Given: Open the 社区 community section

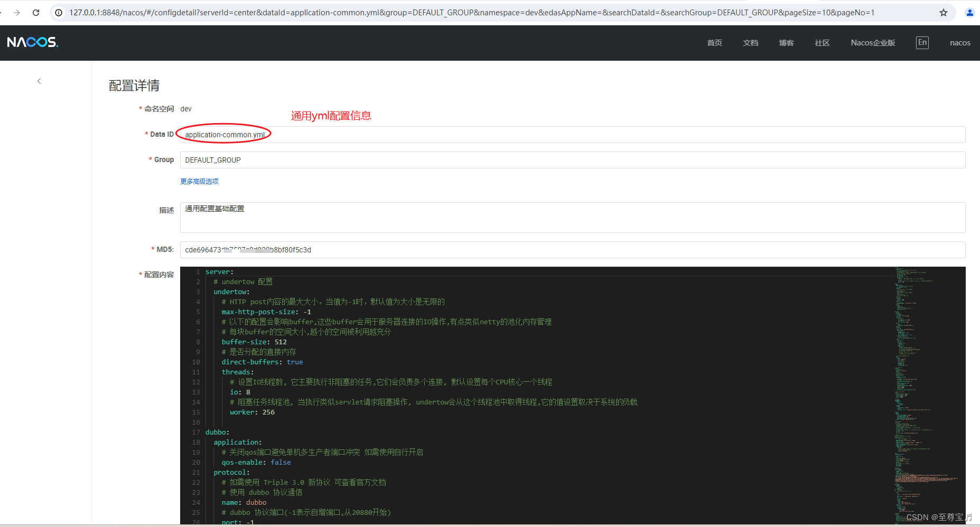Looking at the screenshot, I should pyautogui.click(x=822, y=42).
